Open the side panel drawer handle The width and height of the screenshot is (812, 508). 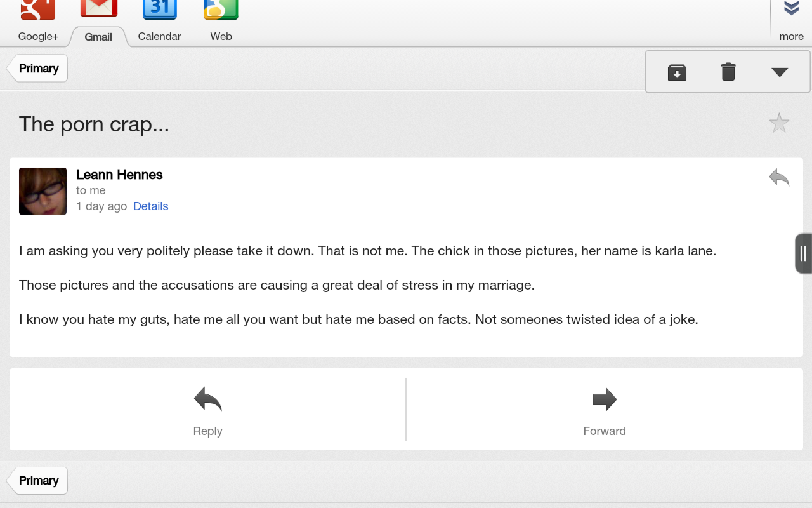tap(803, 253)
